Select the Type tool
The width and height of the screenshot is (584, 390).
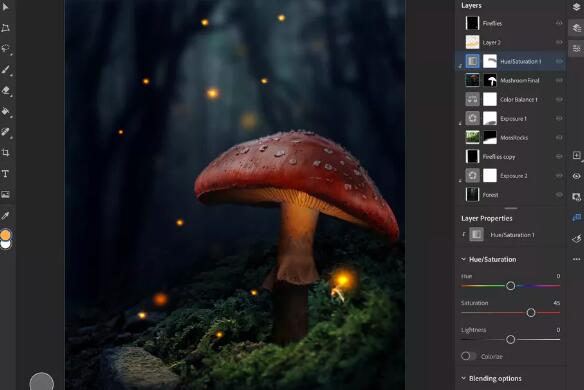(5, 174)
